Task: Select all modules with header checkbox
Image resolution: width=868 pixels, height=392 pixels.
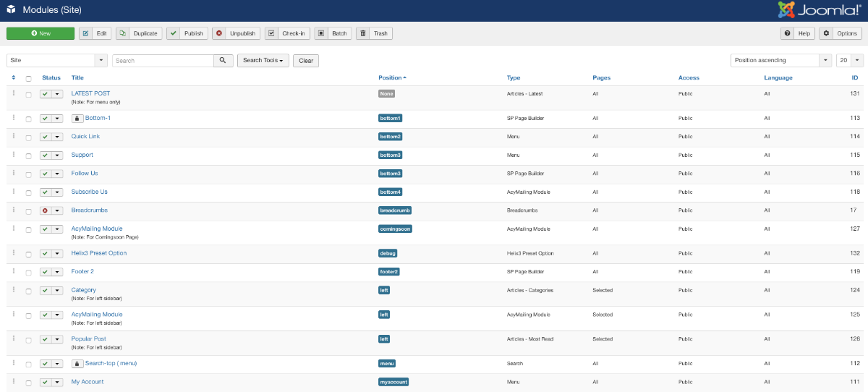Action: (x=29, y=78)
